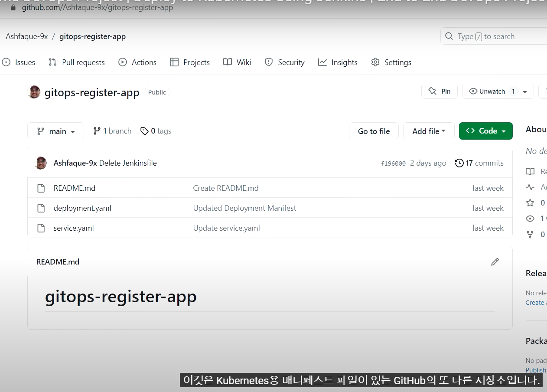Open the green Code dropdown
The image size is (547, 392).
(486, 131)
